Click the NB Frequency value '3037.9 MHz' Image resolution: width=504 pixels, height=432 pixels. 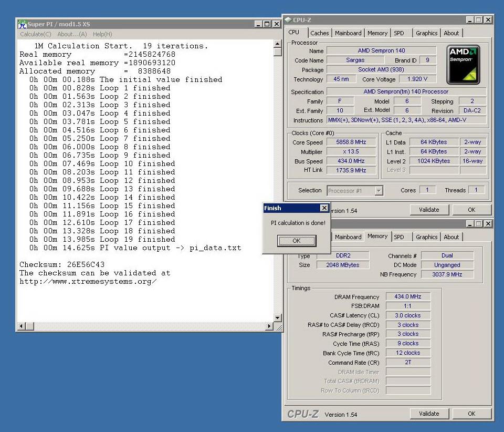[447, 274]
